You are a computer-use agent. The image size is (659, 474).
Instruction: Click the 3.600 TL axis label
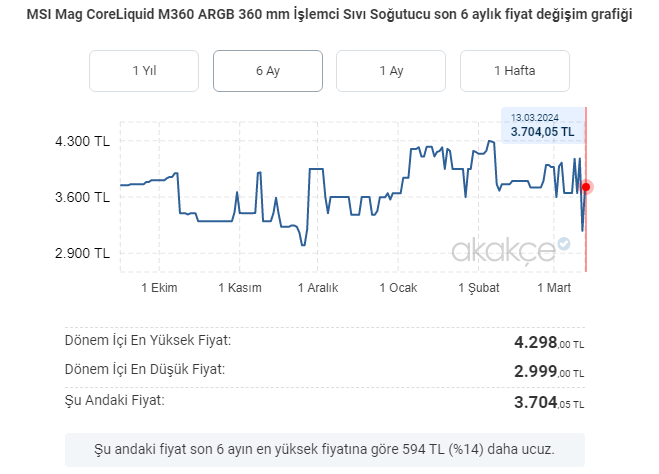82,197
